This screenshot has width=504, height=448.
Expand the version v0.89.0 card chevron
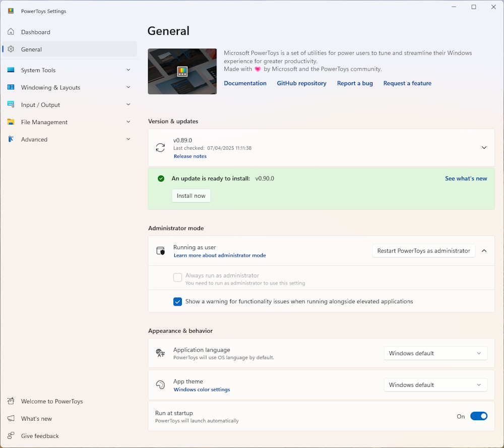pyautogui.click(x=484, y=148)
